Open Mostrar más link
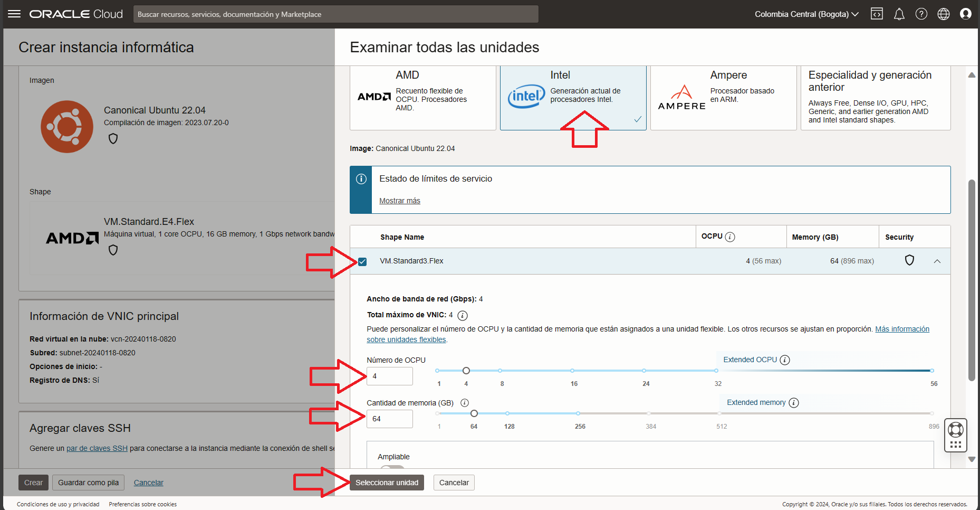The width and height of the screenshot is (980, 510). pyautogui.click(x=400, y=201)
